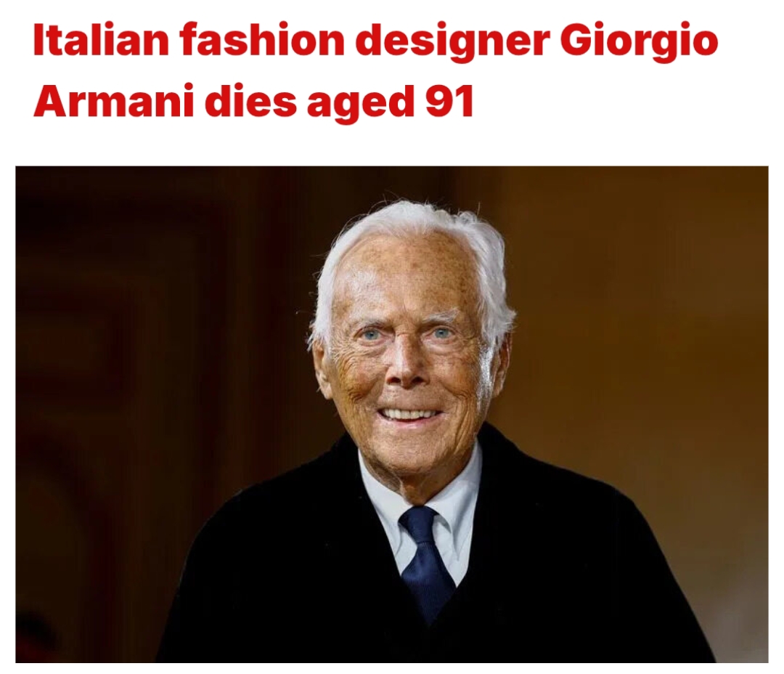Viewport: 784px width, 674px height.
Task: Click the word "dies" in the headline
Action: point(250,102)
